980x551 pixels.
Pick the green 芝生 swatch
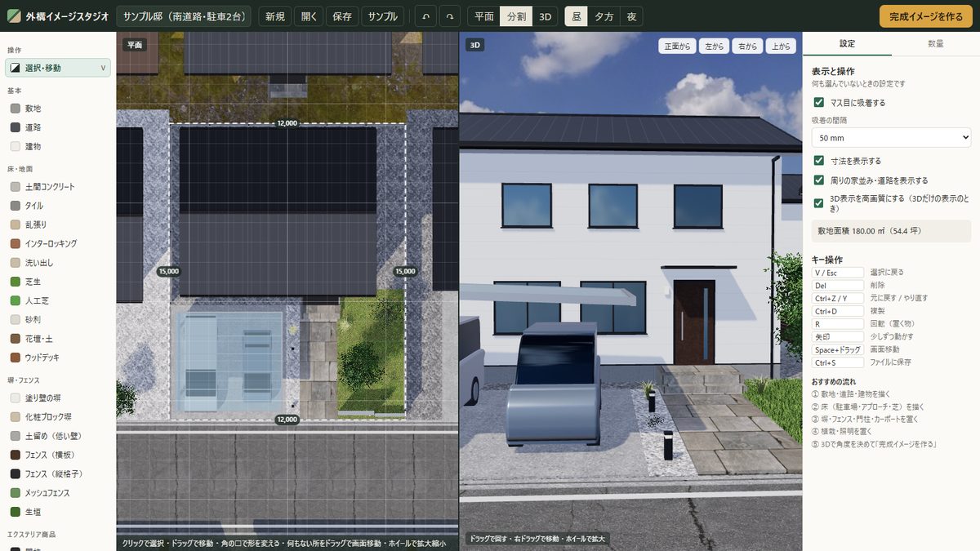[x=16, y=282]
